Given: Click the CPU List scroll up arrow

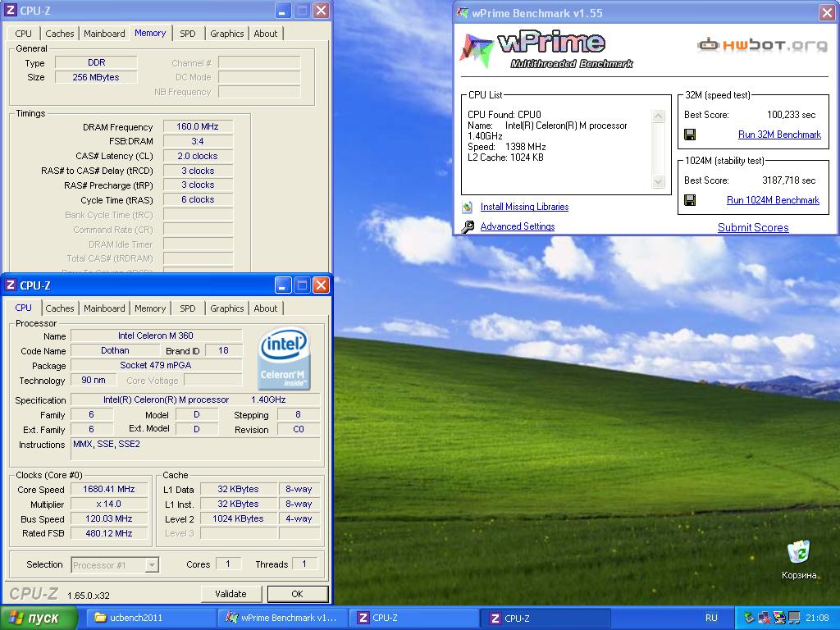Looking at the screenshot, I should pos(659,116).
